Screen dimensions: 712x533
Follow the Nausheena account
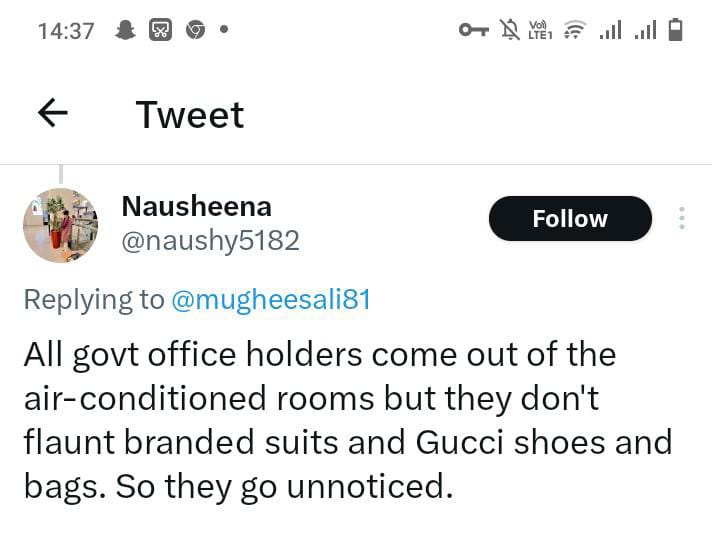tap(570, 219)
